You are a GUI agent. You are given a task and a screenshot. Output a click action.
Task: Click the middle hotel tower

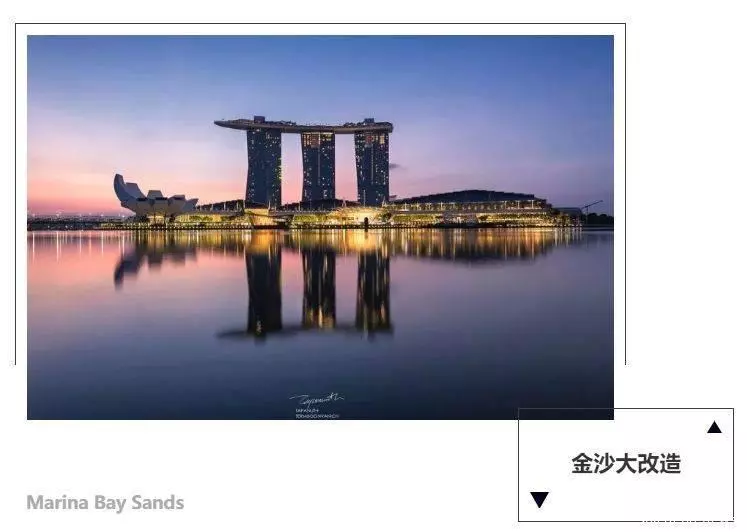(x=318, y=167)
